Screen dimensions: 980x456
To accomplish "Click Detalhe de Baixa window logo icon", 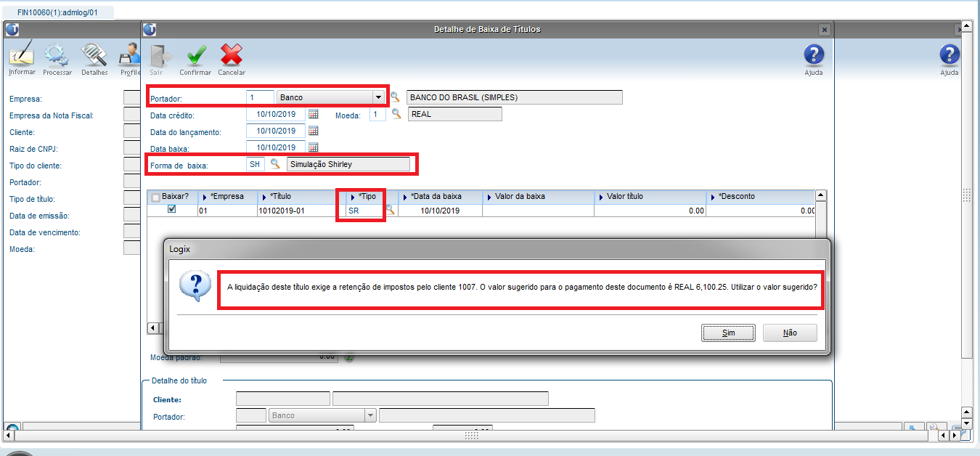I will pos(150,29).
